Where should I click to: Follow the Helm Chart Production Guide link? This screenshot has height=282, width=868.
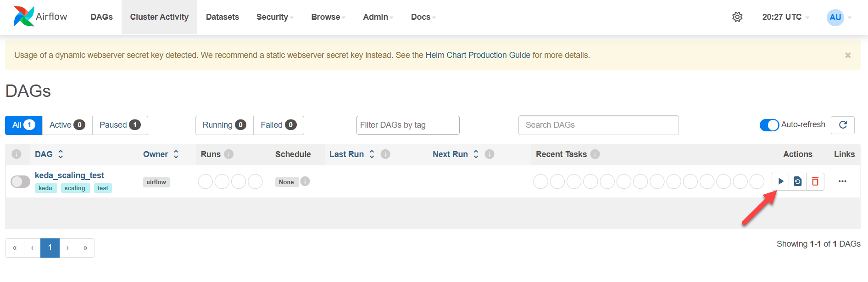point(478,55)
